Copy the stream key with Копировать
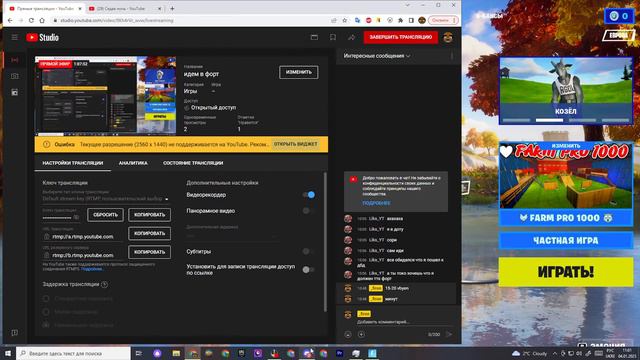This screenshot has height=360, width=640. [x=149, y=215]
